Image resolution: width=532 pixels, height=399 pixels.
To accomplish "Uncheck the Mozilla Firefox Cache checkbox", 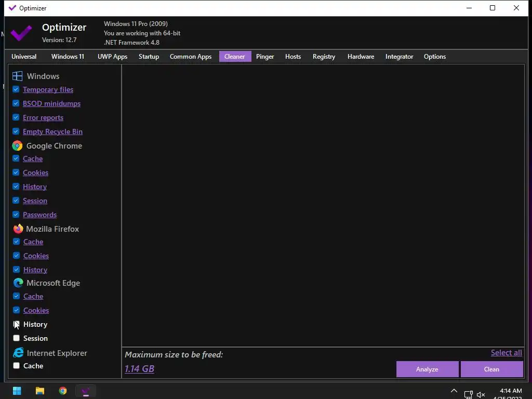I will coord(16,242).
